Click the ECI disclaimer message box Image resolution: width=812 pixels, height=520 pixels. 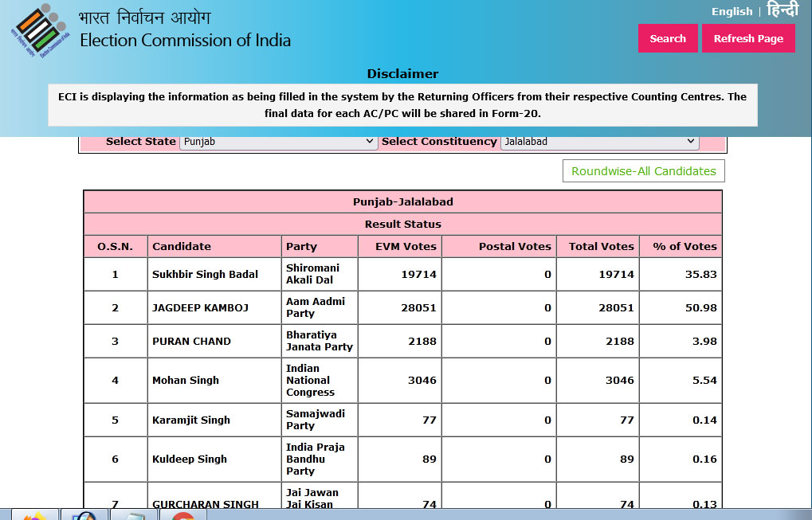point(403,105)
